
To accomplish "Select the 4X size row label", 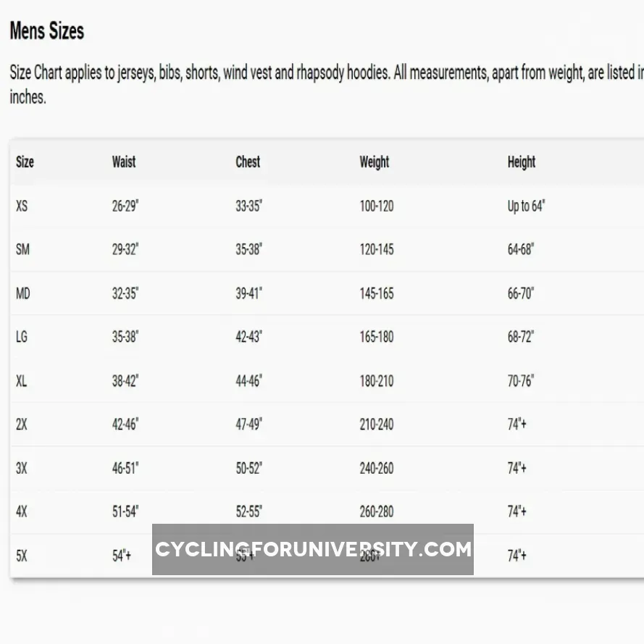I will pyautogui.click(x=22, y=511).
